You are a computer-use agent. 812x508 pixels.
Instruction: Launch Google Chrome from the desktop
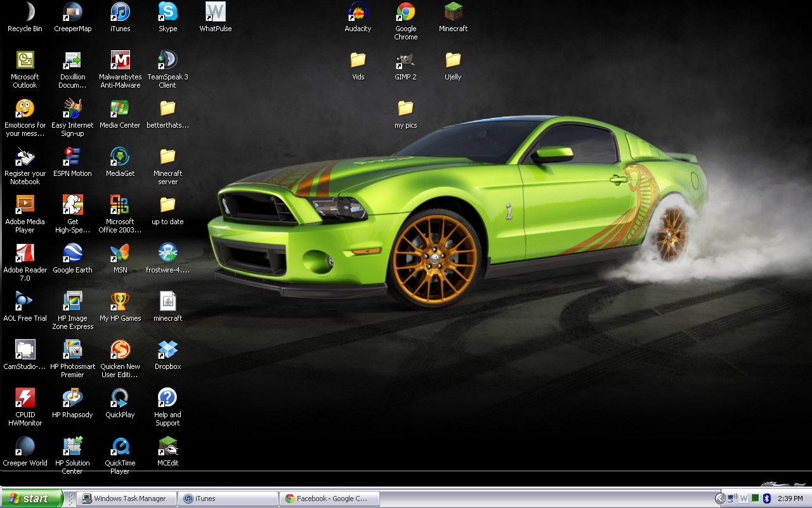click(x=405, y=12)
